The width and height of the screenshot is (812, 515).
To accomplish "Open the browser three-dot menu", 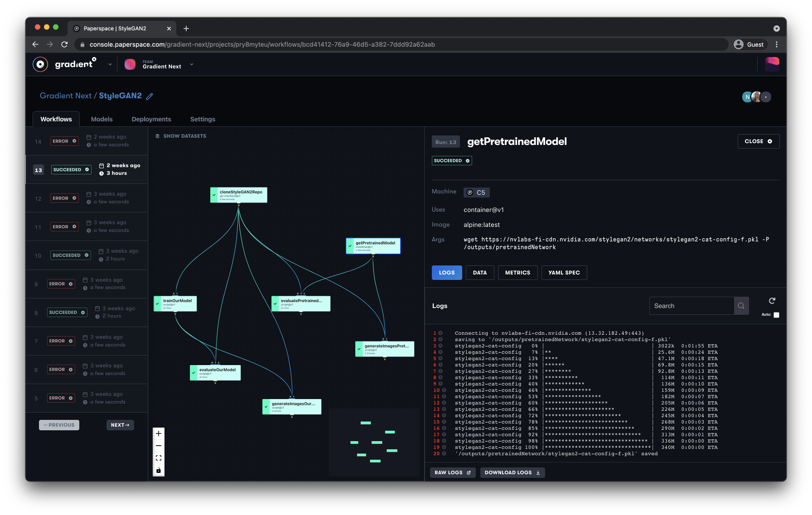I will [777, 44].
